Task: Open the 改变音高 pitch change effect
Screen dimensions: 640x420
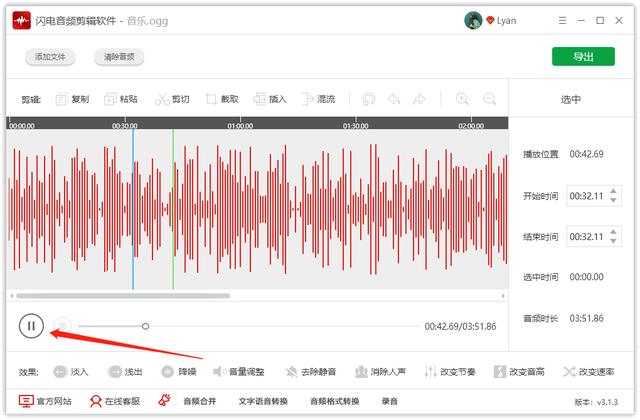Action: coord(519,371)
